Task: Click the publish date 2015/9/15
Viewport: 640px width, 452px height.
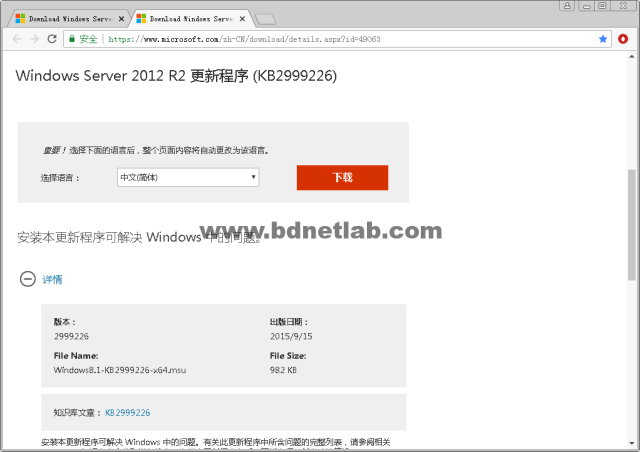Action: point(291,336)
